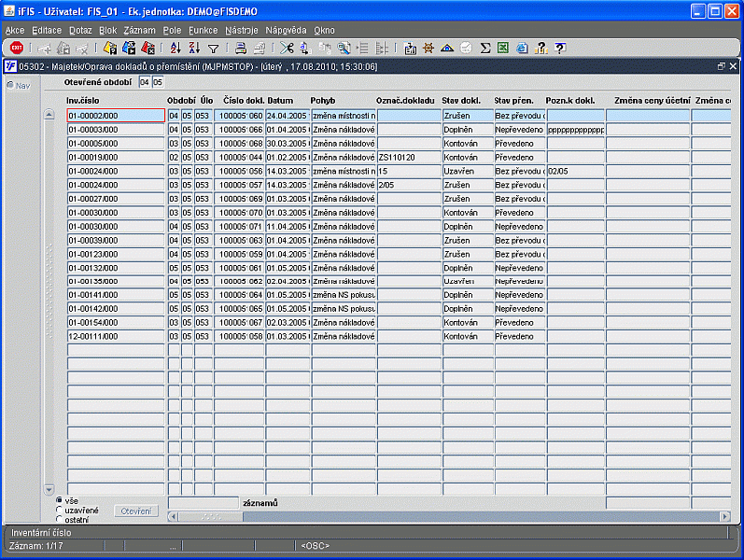Click the scissors cut icon
Image resolution: width=744 pixels, height=560 pixels.
coord(287,48)
